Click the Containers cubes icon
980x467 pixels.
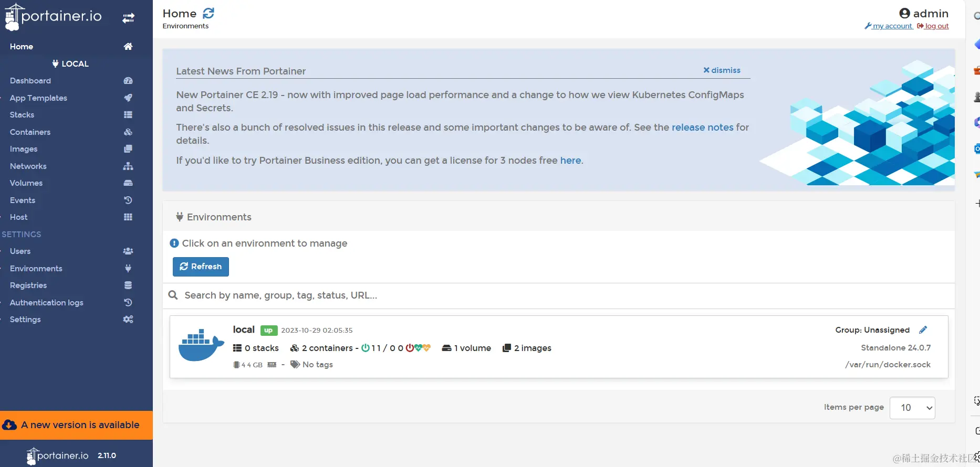tap(128, 132)
